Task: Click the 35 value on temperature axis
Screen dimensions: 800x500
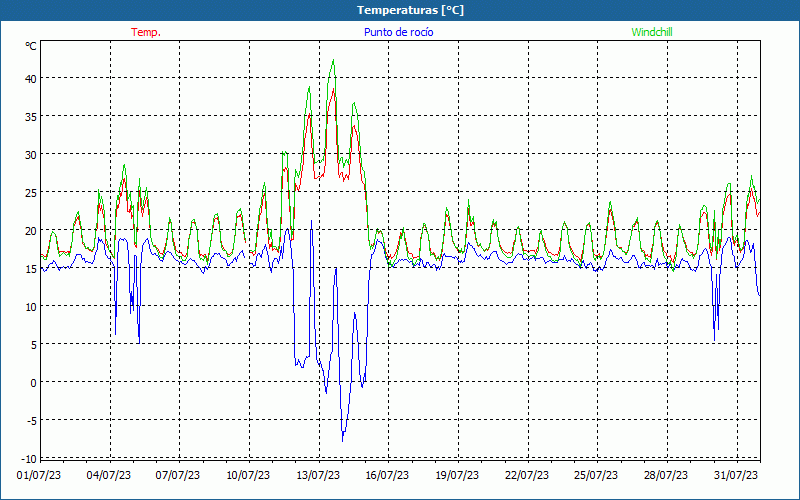Action: point(31,116)
